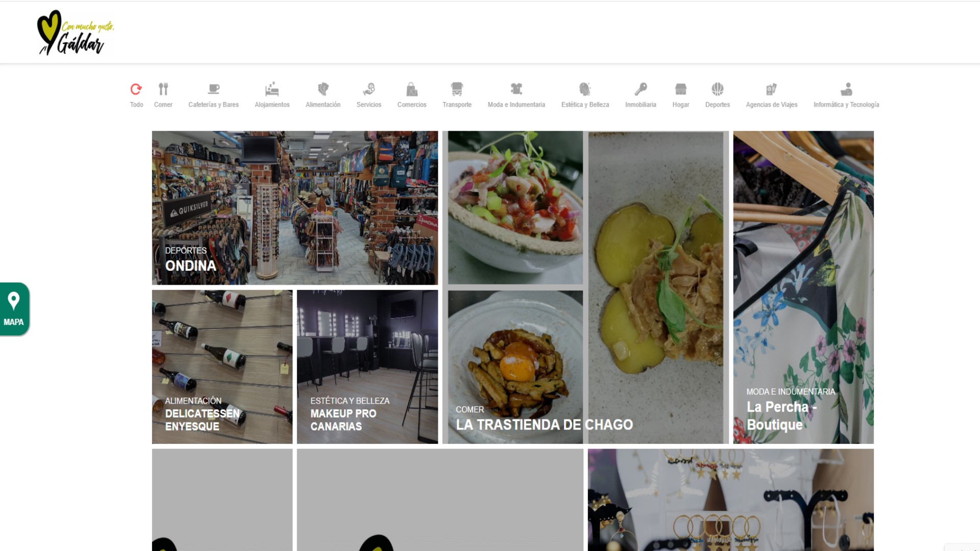980x551 pixels.
Task: Select the Transporte bus icon
Action: 457,89
